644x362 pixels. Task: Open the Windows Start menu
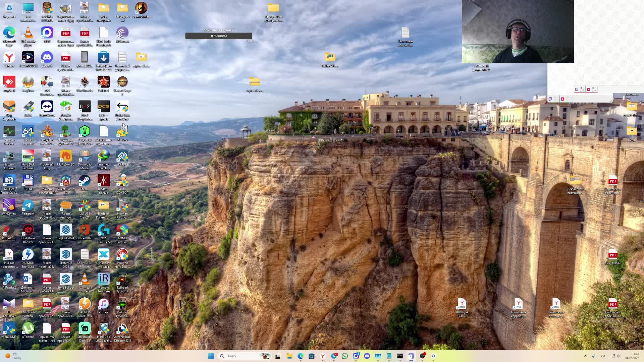211,356
